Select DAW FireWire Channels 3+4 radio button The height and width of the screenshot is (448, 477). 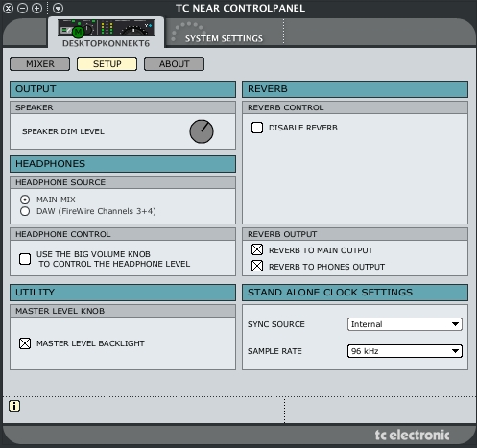coord(25,211)
